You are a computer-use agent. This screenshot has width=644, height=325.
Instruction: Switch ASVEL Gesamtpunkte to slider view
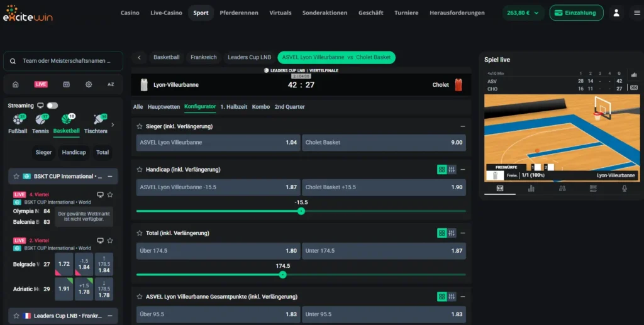tap(452, 297)
